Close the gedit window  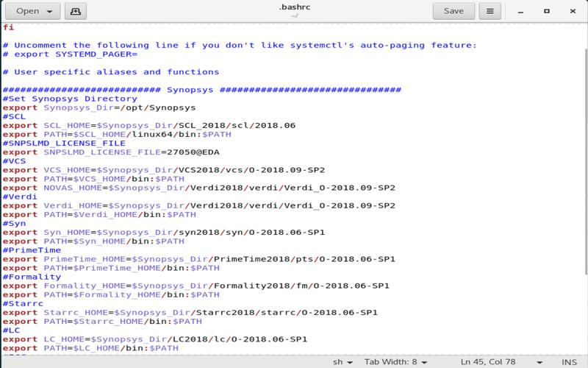pyautogui.click(x=573, y=11)
